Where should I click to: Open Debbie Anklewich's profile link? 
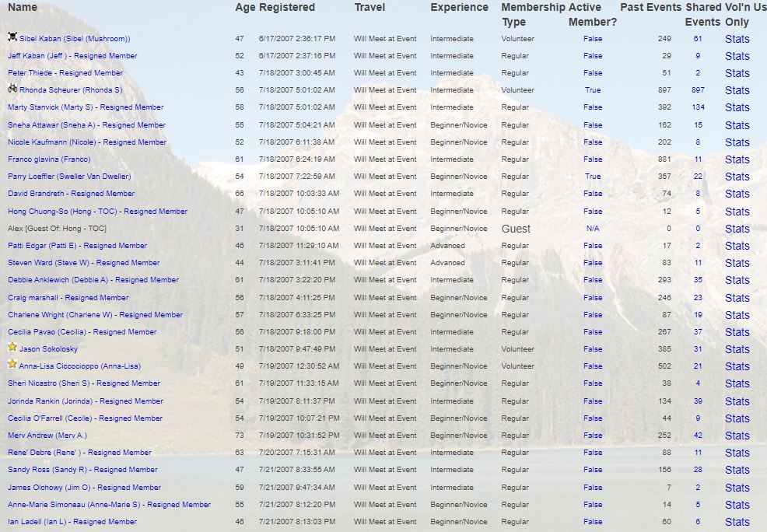(x=93, y=280)
